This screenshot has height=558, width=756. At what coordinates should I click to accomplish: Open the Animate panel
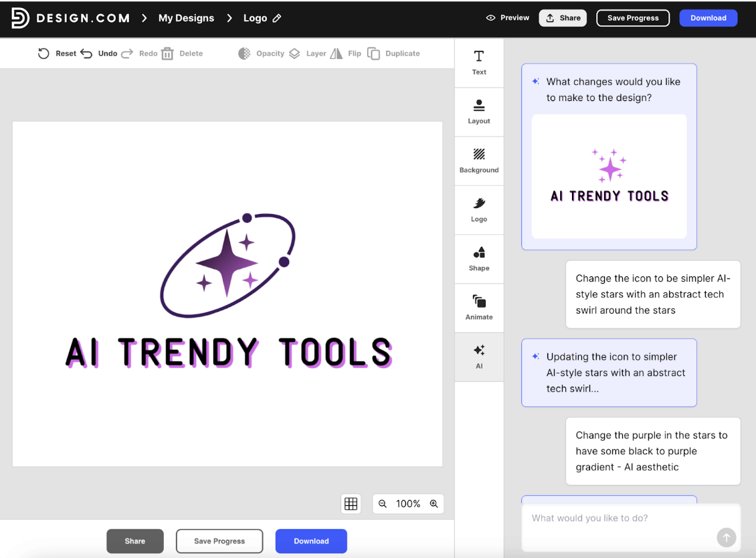pos(479,308)
